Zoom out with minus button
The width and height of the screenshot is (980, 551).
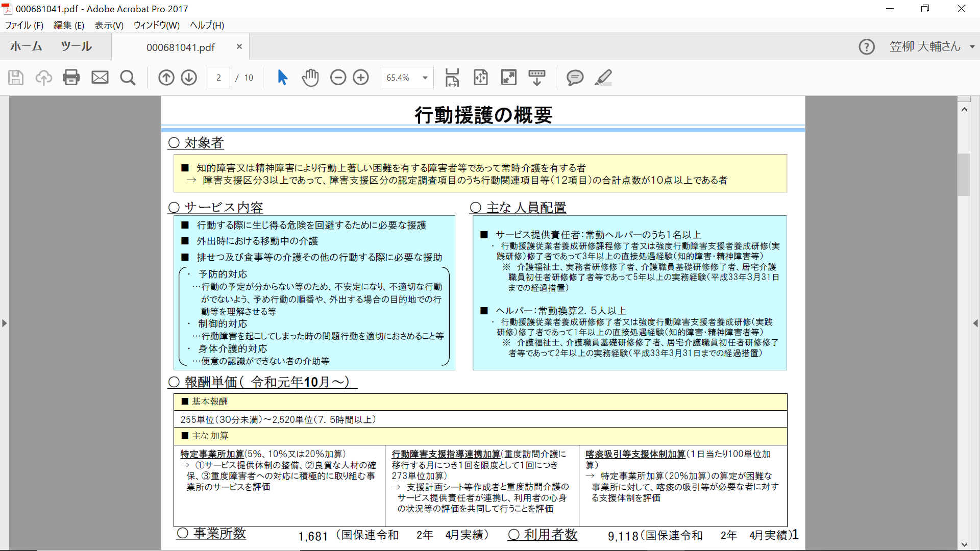tap(338, 78)
